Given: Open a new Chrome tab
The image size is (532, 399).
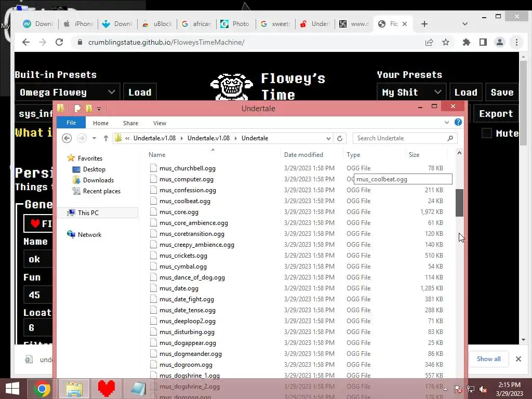Looking at the screenshot, I should pyautogui.click(x=424, y=24).
